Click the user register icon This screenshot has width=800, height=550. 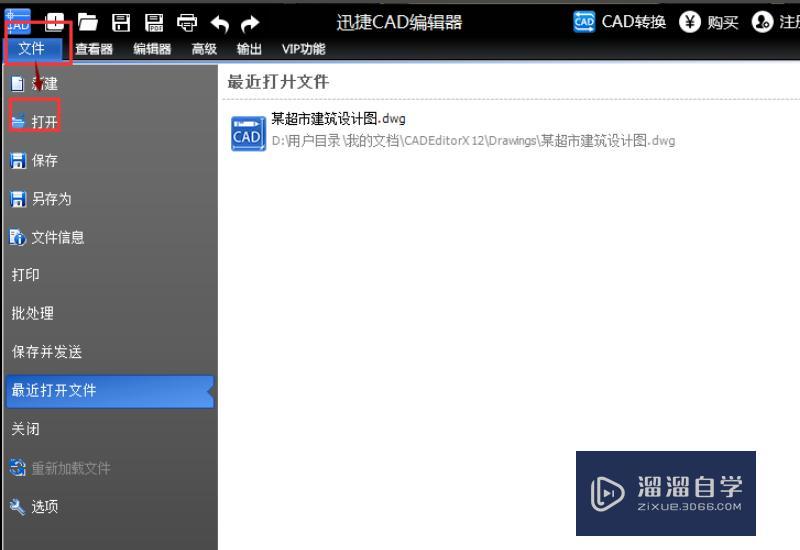pyautogui.click(x=762, y=22)
